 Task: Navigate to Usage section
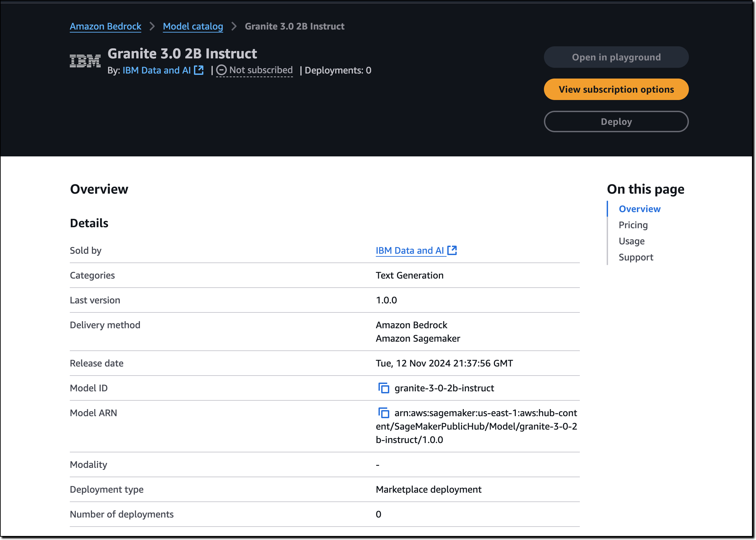pos(632,241)
